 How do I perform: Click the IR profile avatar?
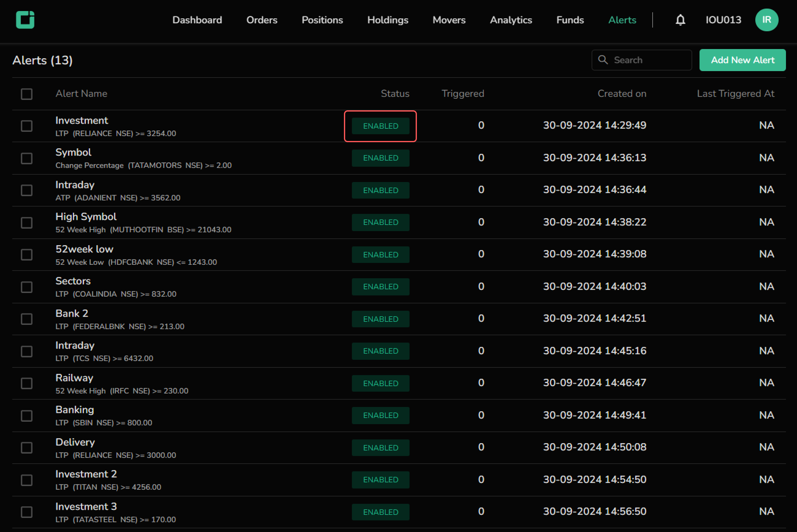pos(766,20)
